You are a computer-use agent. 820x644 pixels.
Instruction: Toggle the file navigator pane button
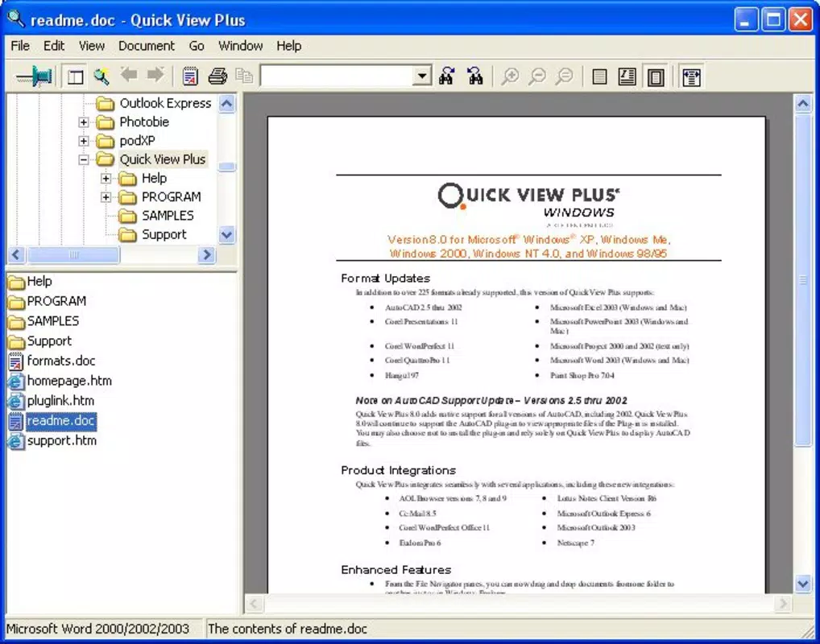75,76
